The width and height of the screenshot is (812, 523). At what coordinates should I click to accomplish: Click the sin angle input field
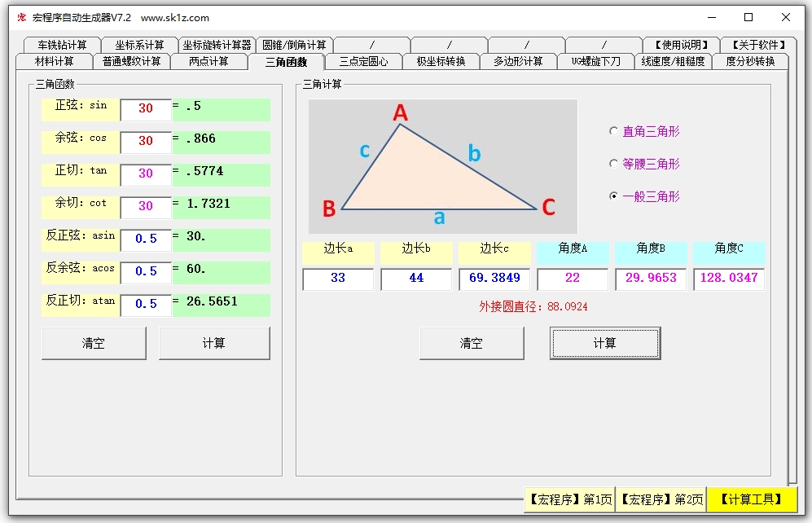tap(146, 109)
